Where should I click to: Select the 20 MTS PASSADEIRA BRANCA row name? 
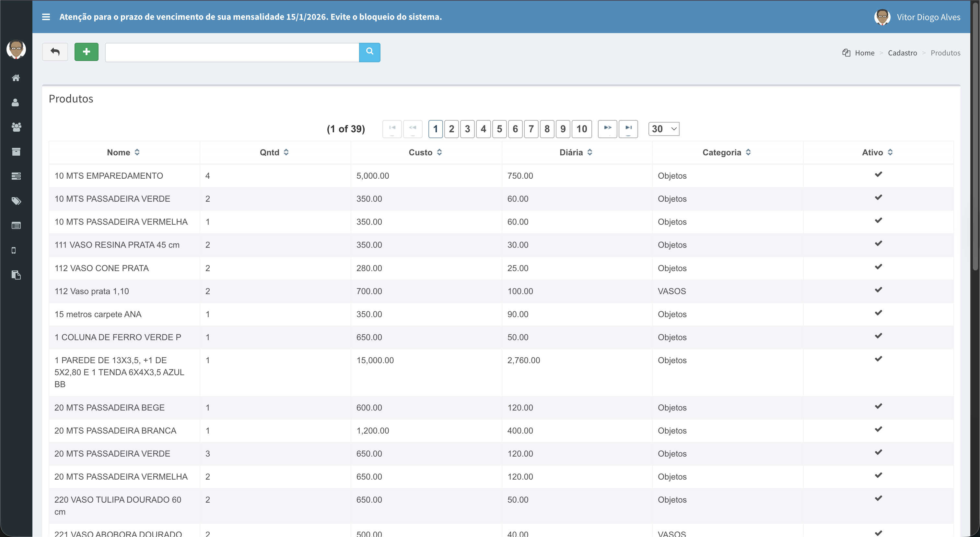coord(115,430)
